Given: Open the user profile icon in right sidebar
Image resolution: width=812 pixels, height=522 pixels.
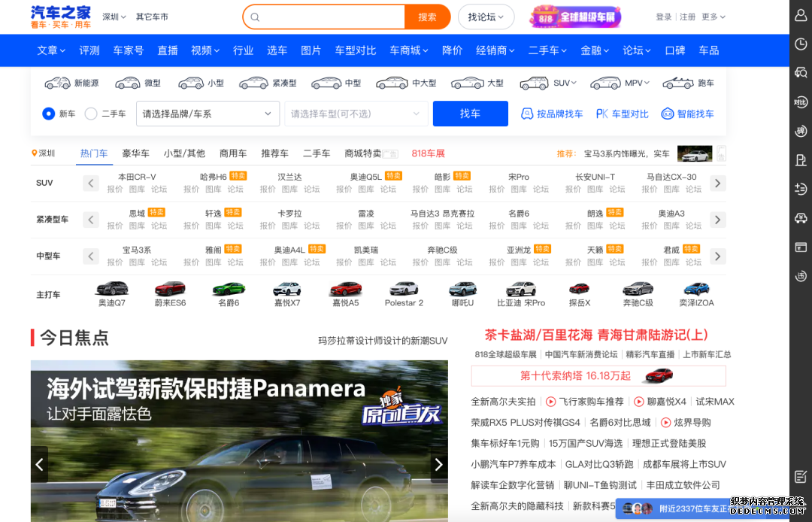Looking at the screenshot, I should coord(800,14).
